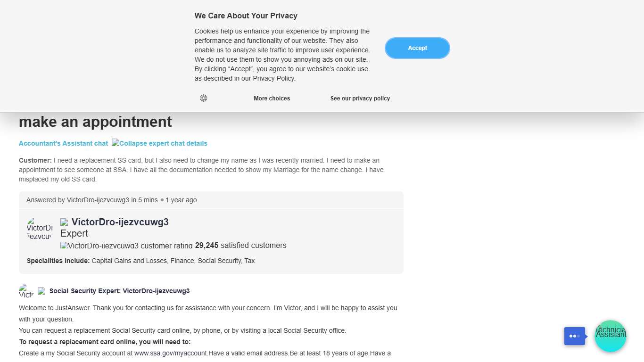Click the 'make an appointment' page heading

tap(95, 122)
